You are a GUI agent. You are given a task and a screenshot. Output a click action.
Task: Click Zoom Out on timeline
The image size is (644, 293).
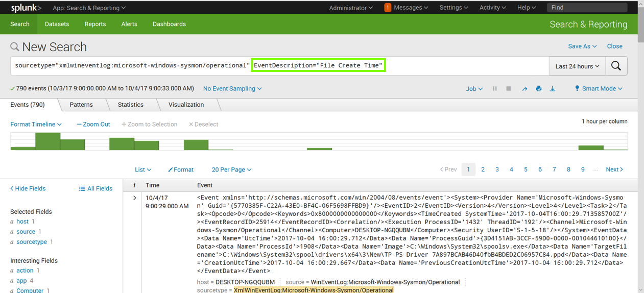point(93,124)
